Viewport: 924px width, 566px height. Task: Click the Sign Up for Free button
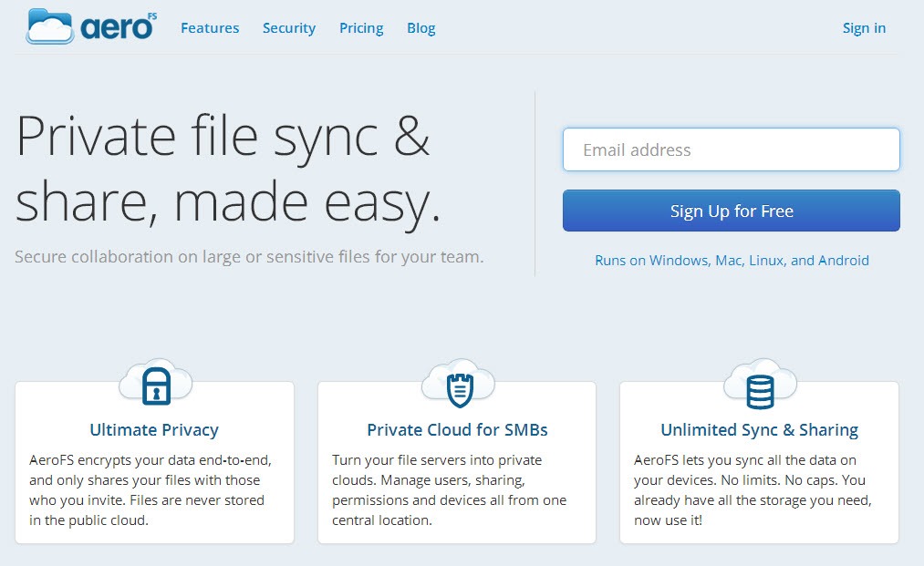pyautogui.click(x=732, y=211)
